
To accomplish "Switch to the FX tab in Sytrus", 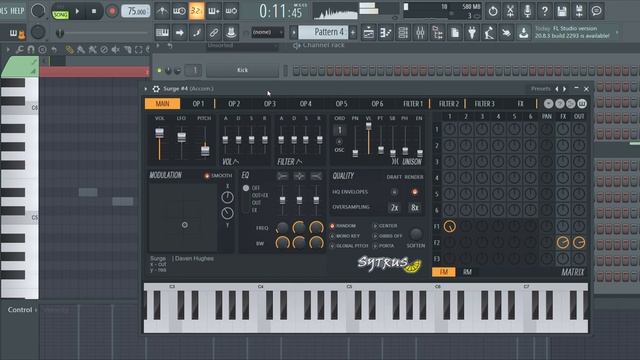I will (520, 104).
